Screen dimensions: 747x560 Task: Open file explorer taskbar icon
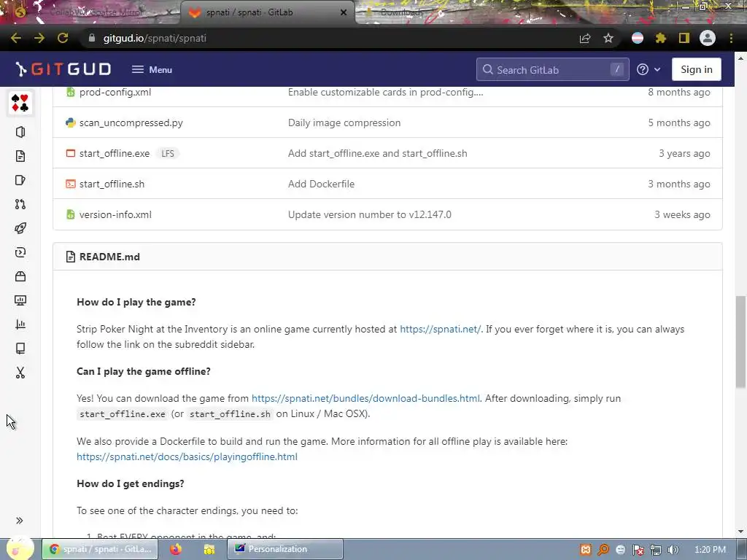coord(209,549)
